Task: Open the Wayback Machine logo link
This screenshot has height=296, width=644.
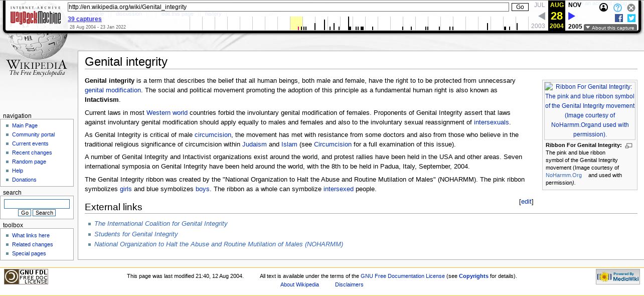Action: [x=35, y=15]
